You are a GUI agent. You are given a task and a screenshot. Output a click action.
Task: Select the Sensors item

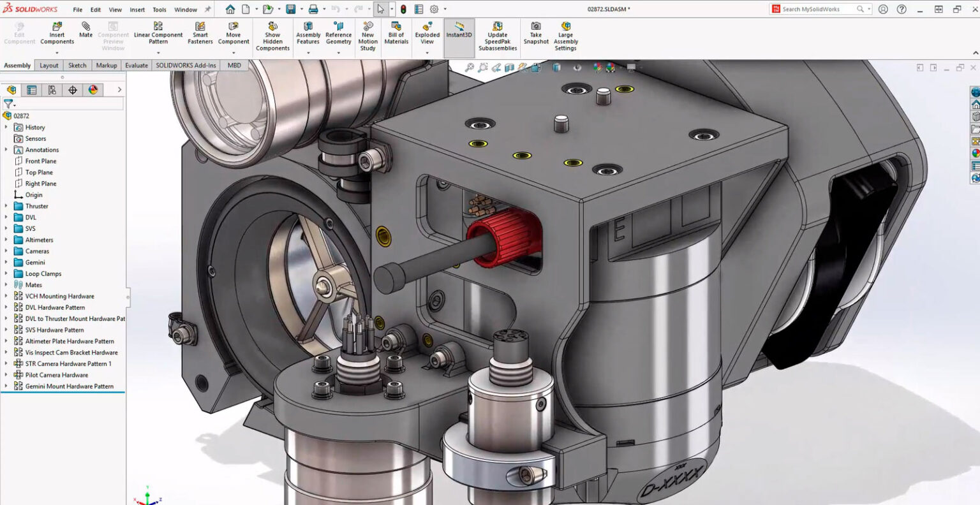click(36, 138)
